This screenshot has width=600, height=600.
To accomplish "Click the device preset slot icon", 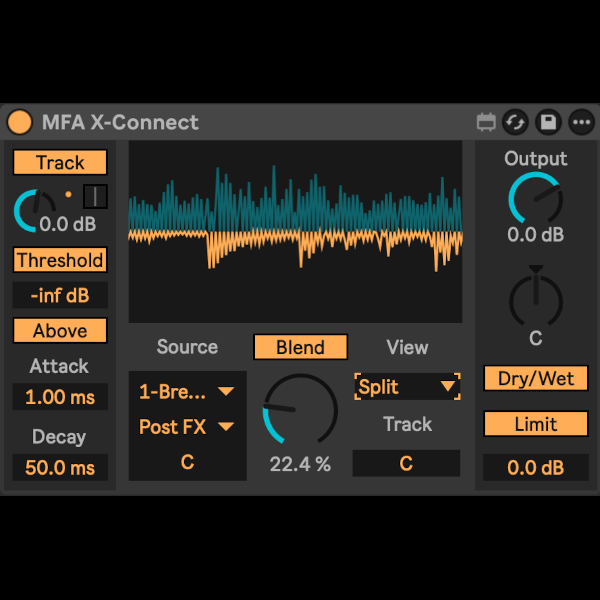I will (486, 122).
